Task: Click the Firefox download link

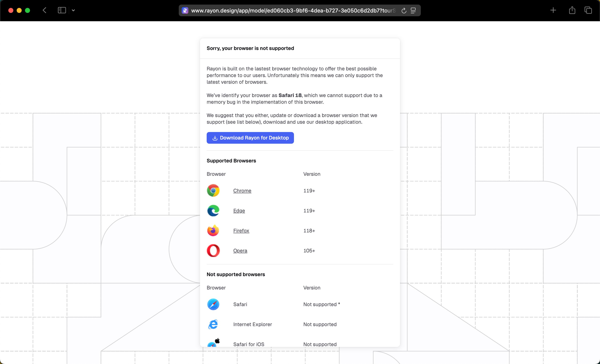Action: [241, 230]
